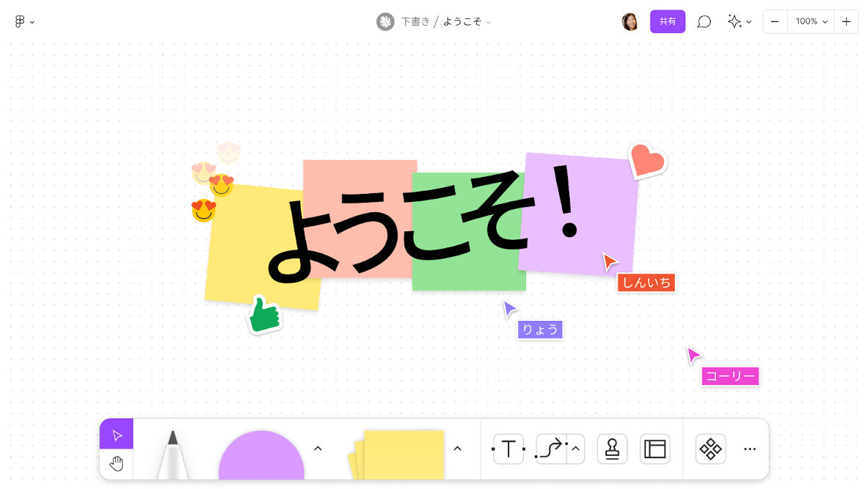The width and height of the screenshot is (868, 489).
Task: Open the stamp tool
Action: (x=612, y=449)
